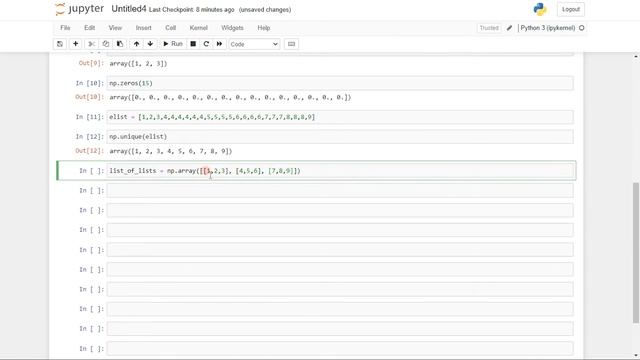Click Python 3 (ipykernel) kernel name
Image resolution: width=640 pixels, height=360 pixels.
click(548, 28)
